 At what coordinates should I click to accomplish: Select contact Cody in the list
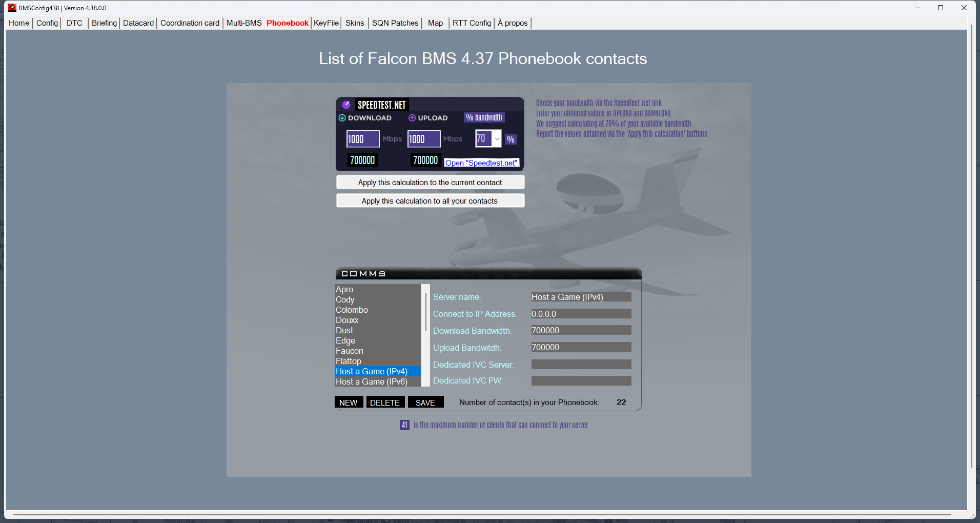tap(378, 299)
